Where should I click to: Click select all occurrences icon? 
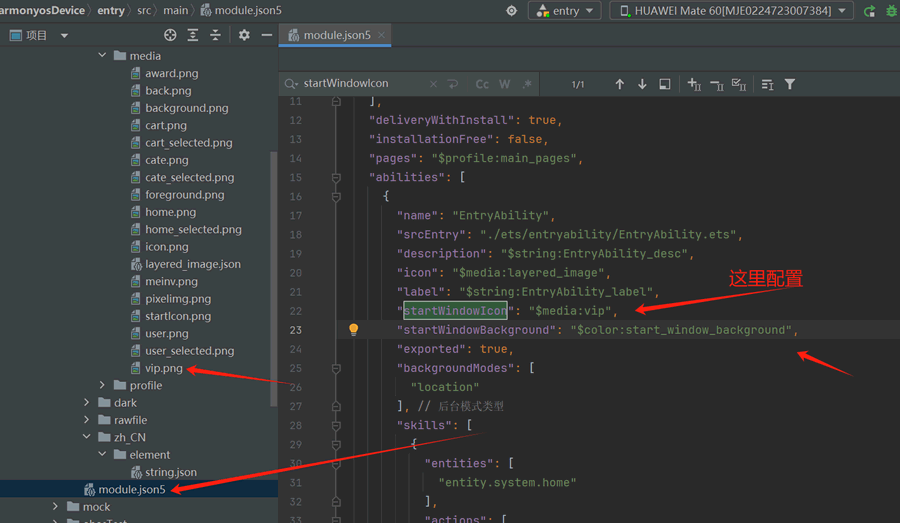tap(739, 84)
